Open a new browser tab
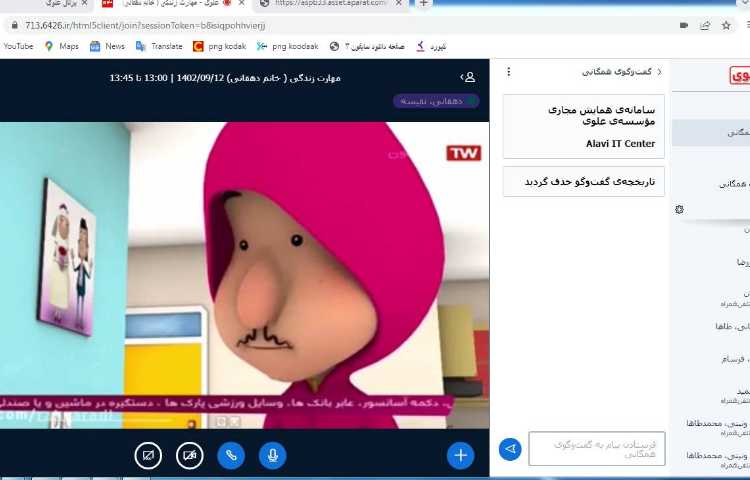Viewport: 750px width, 480px height. tap(423, 4)
